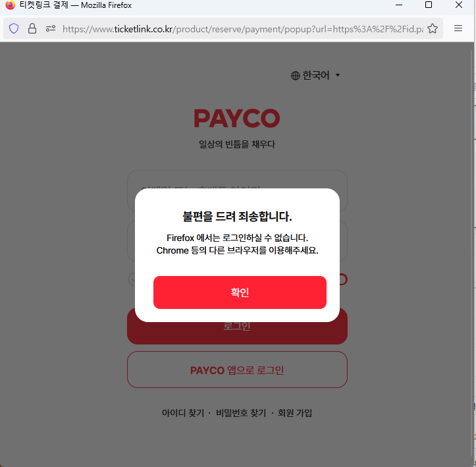Click the red circle toggle right of dialog
476x467 pixels.
pyautogui.click(x=343, y=279)
